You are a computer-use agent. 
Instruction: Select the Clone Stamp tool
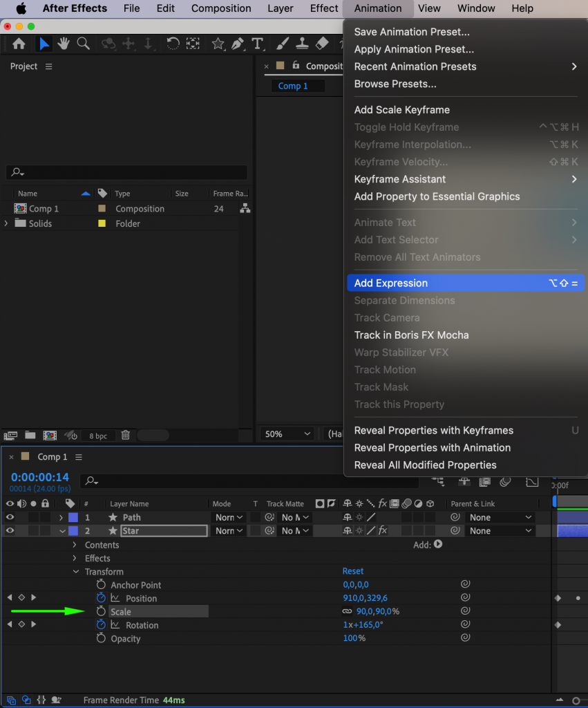(x=302, y=43)
